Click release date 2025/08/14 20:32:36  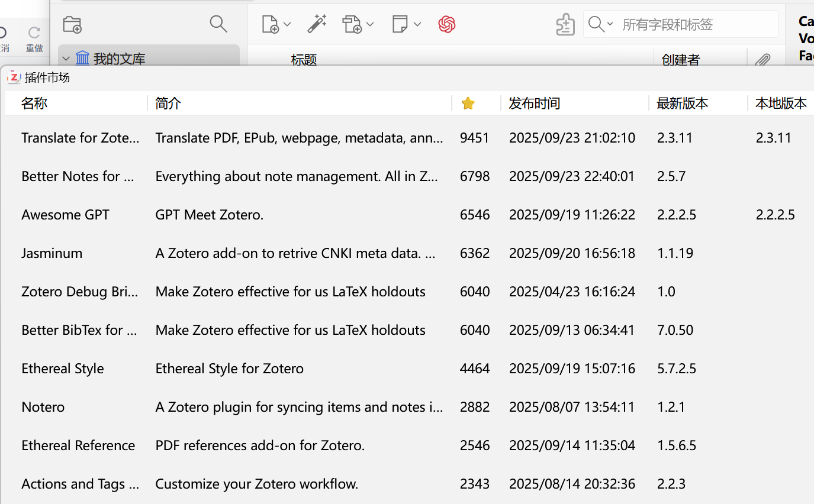pos(572,483)
